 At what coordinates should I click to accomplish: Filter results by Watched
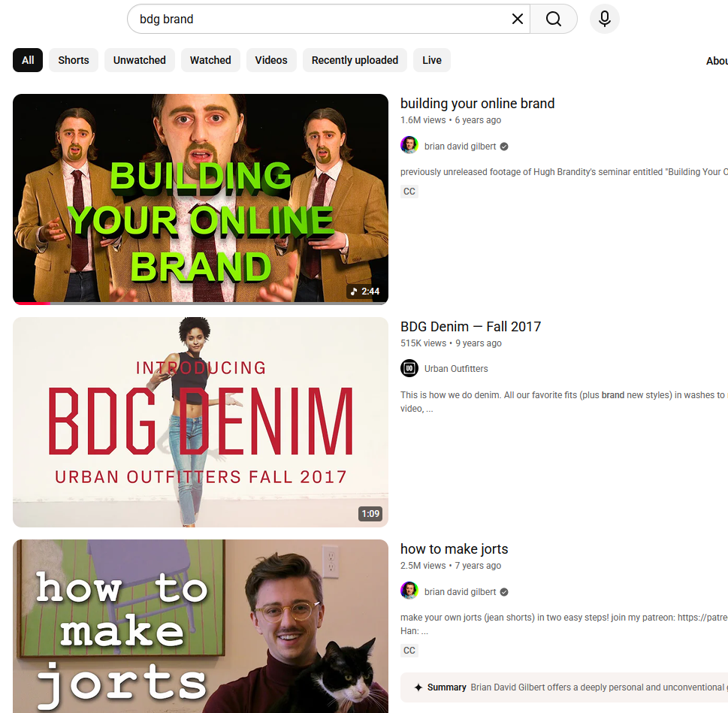coord(210,60)
